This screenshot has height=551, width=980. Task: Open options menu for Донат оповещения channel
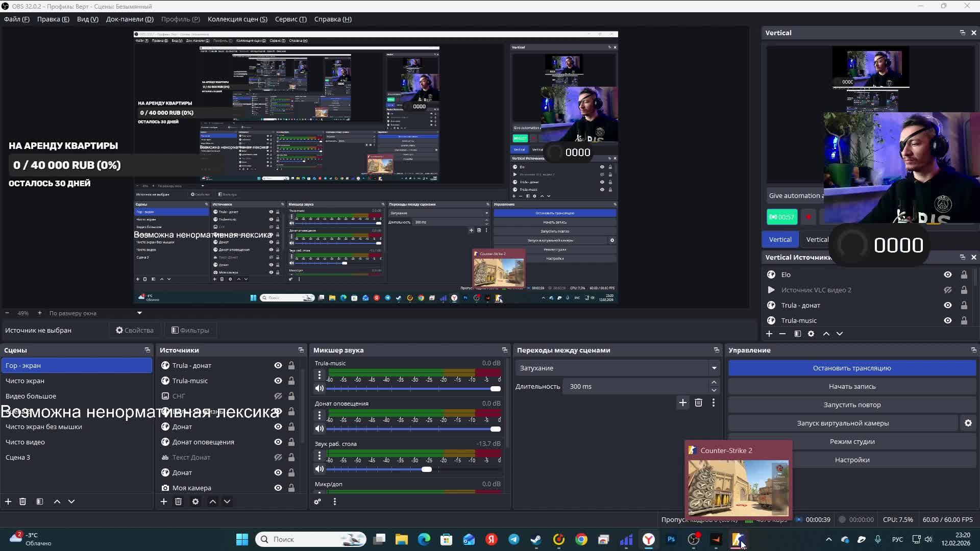pos(320,415)
